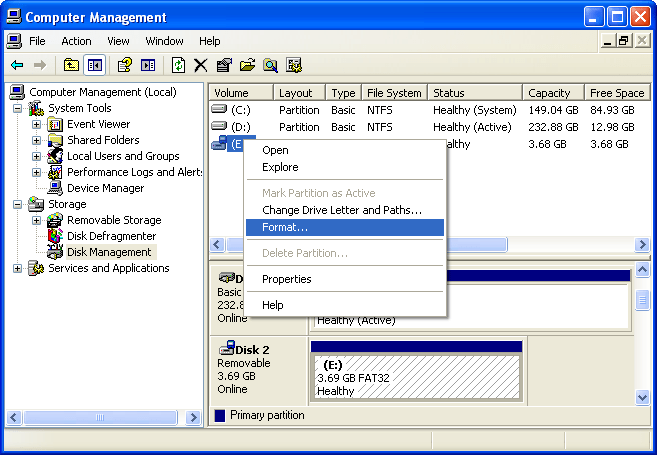657x455 pixels.
Task: Choose Properties in the context menu
Action: (345, 279)
